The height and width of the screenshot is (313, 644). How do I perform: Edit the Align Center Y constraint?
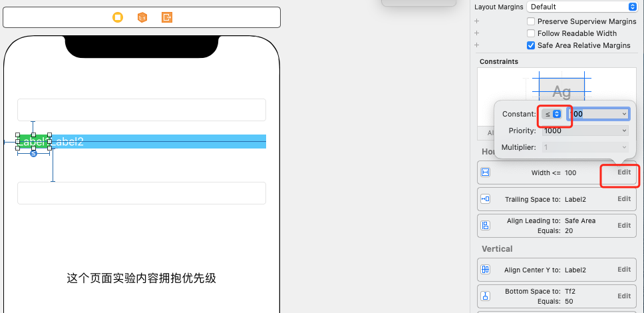tap(624, 270)
